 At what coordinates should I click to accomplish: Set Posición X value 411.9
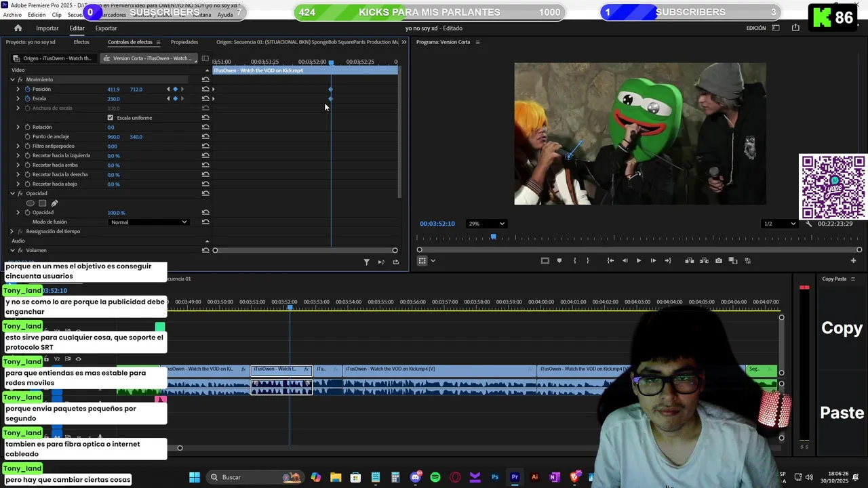pyautogui.click(x=113, y=89)
